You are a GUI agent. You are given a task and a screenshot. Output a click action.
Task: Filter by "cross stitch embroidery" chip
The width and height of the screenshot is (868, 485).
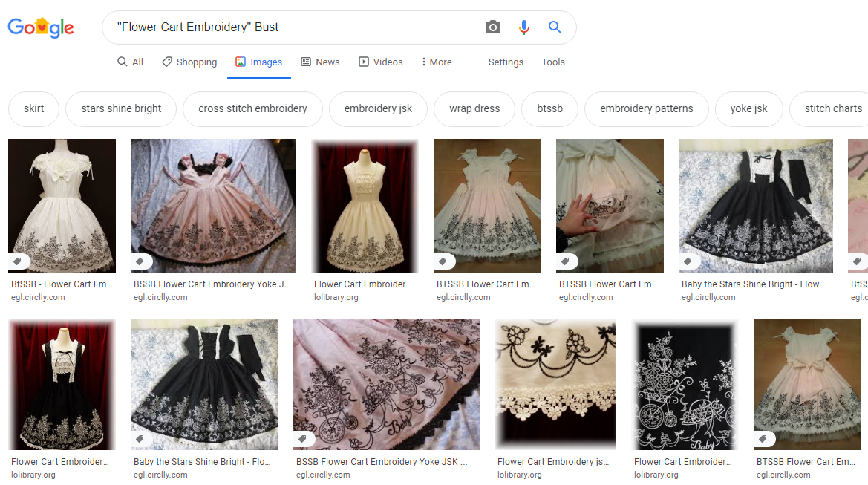(x=252, y=108)
